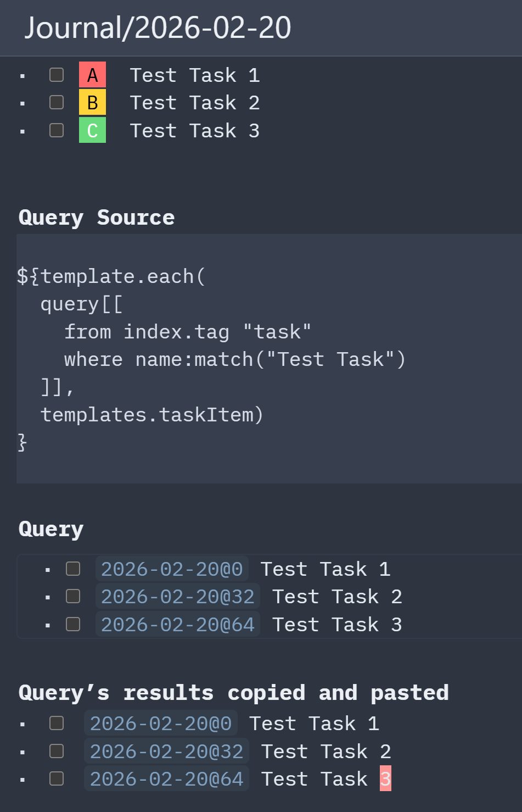Check Test Task 1 in copied and pasted list
Screen dimensions: 522x812
pos(57,723)
